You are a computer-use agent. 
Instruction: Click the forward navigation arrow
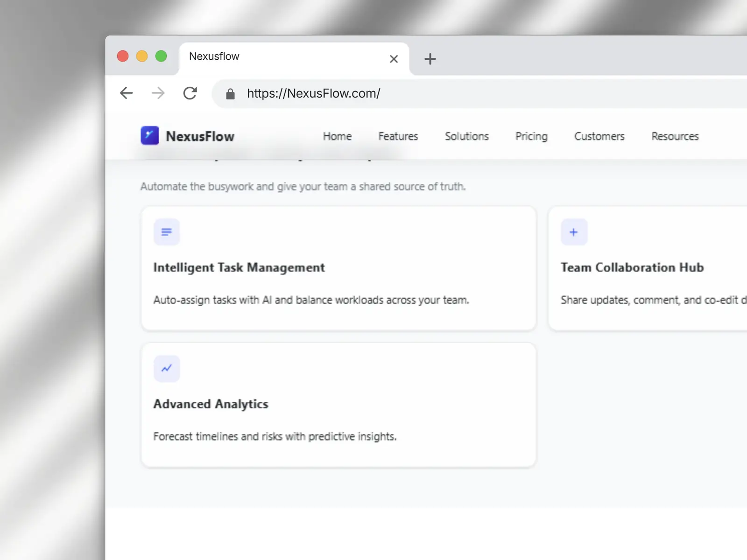tap(158, 93)
